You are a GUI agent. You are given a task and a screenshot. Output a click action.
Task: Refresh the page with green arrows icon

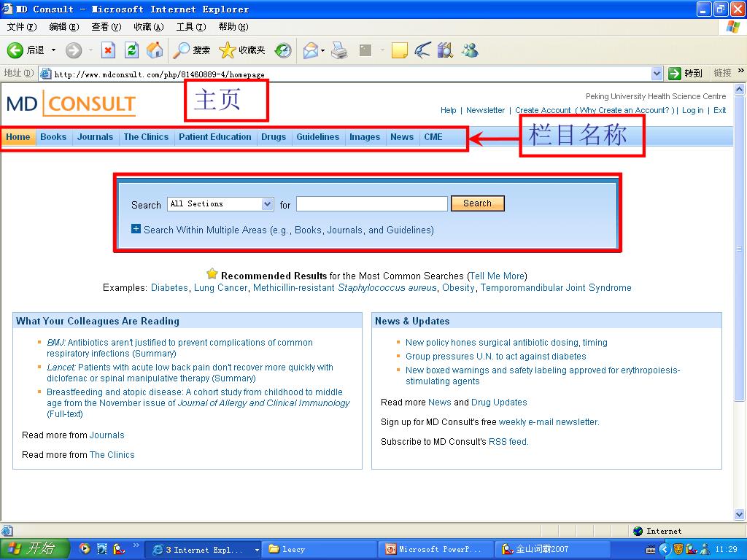(131, 50)
